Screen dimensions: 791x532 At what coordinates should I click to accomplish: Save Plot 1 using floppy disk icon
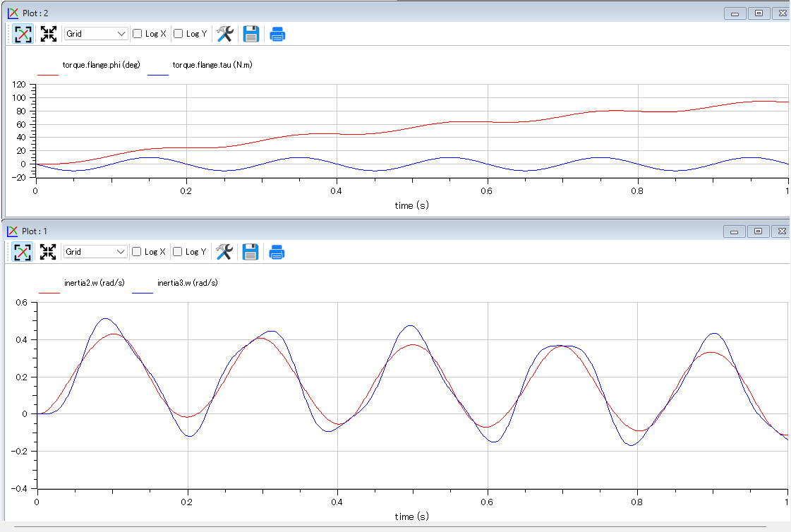tap(250, 252)
